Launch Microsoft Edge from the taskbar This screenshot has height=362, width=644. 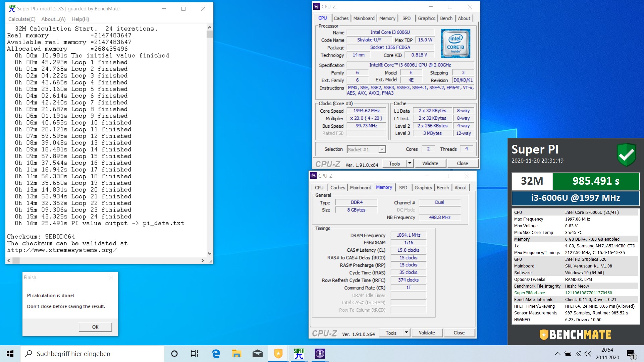pos(216,354)
